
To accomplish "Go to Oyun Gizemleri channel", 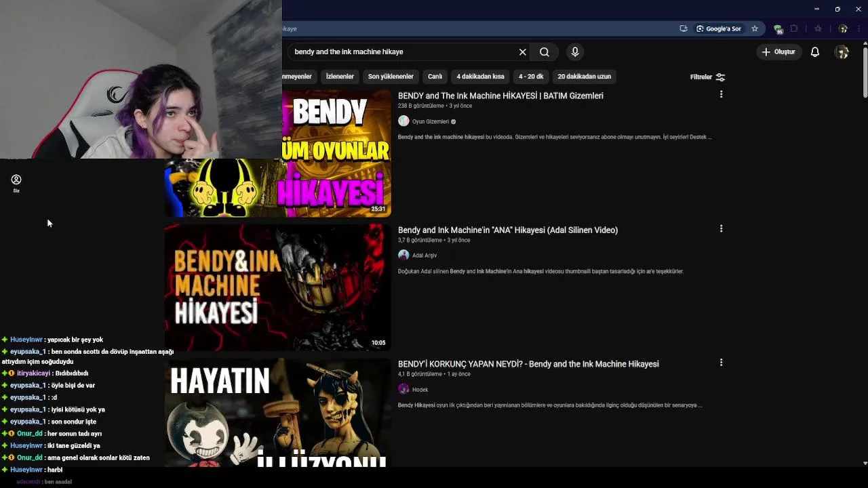I will click(431, 121).
